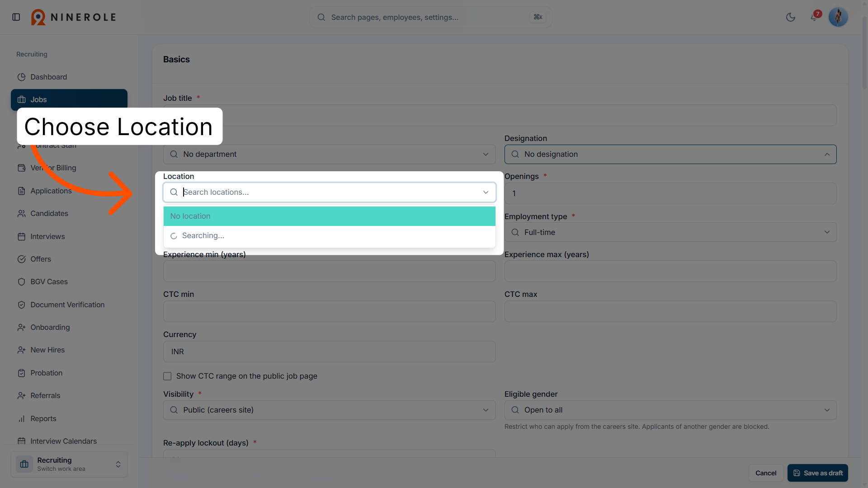
Task: Open user profile avatar
Action: [x=838, y=17]
